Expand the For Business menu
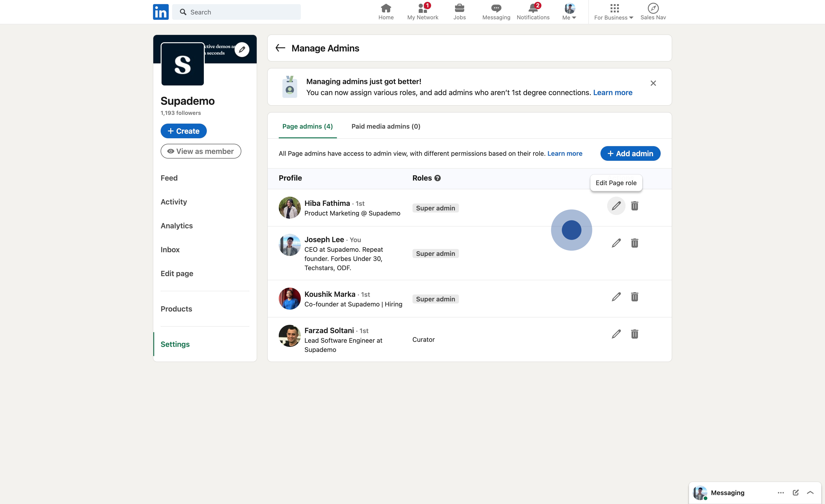 (x=614, y=12)
